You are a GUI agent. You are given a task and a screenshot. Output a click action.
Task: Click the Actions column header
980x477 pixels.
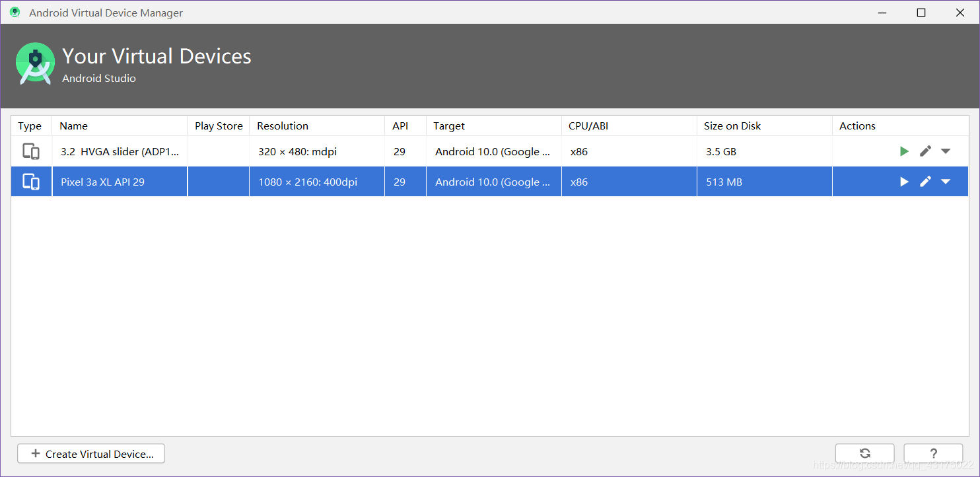click(901, 126)
